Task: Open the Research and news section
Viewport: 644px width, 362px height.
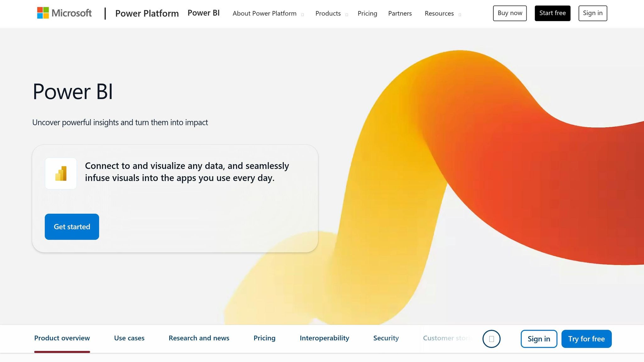Action: click(199, 338)
